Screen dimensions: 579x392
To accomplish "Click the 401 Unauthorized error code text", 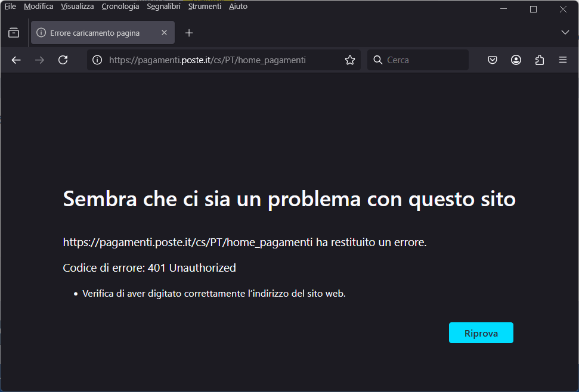I will click(x=191, y=267).
